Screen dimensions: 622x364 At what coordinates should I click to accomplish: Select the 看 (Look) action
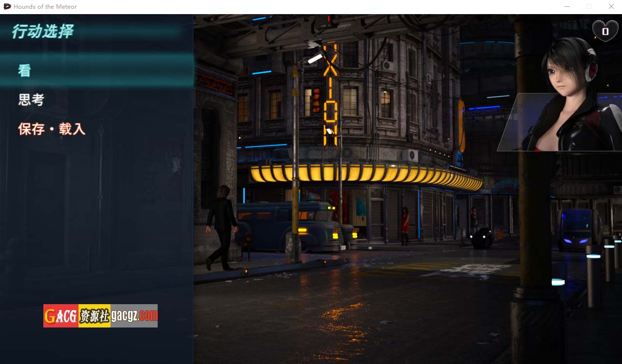(25, 71)
